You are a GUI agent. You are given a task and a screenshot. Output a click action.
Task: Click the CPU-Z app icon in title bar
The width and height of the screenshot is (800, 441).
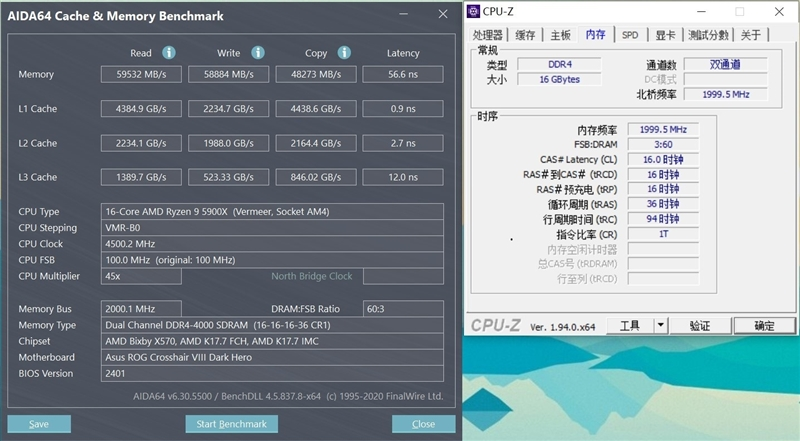point(473,11)
